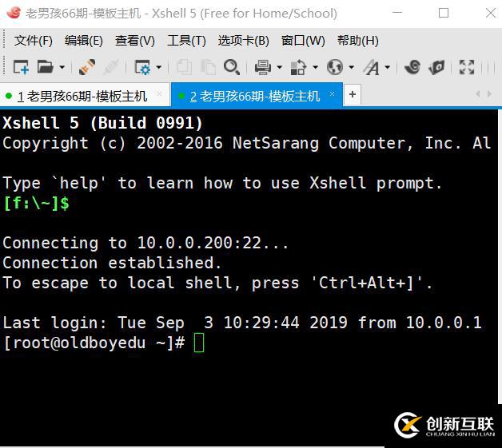Image resolution: width=502 pixels, height=448 pixels.
Task: Click 'Xshell 5 (Build 0991)' header text
Action: 103,123
